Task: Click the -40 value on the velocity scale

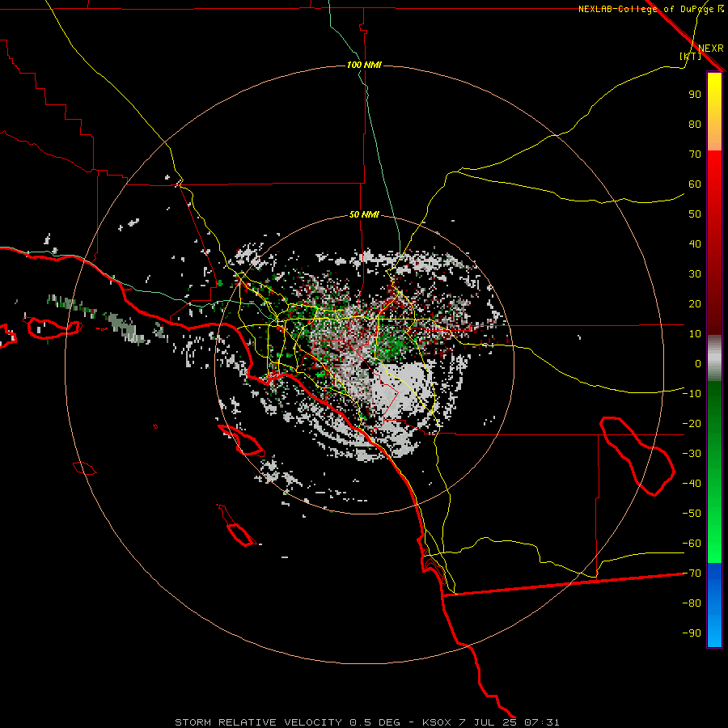Action: click(692, 484)
